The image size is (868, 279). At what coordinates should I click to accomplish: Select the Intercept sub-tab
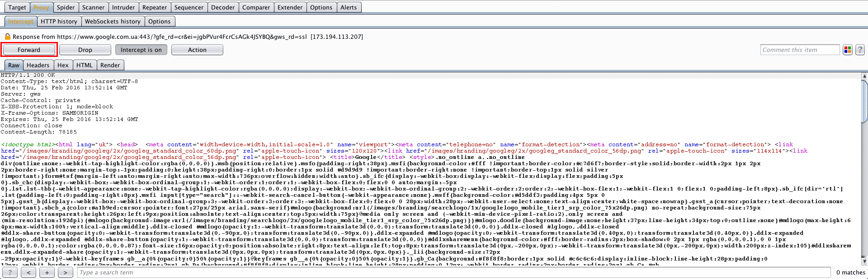coord(21,21)
